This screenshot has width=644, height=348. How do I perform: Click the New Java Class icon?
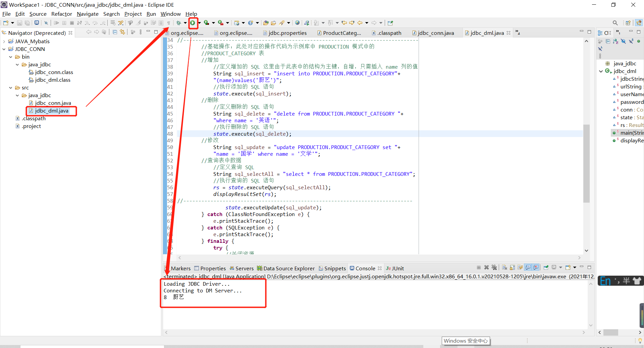251,23
